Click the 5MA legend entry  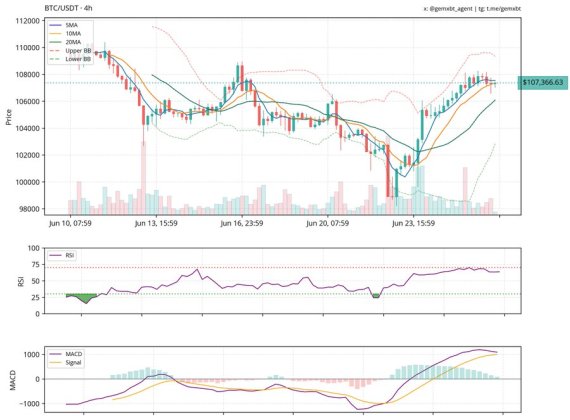coord(64,25)
